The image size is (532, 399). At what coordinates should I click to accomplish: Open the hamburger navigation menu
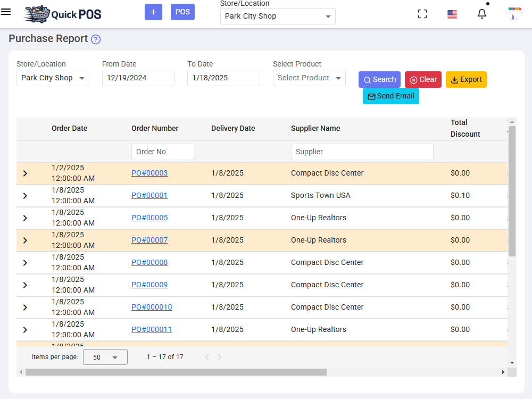point(6,12)
